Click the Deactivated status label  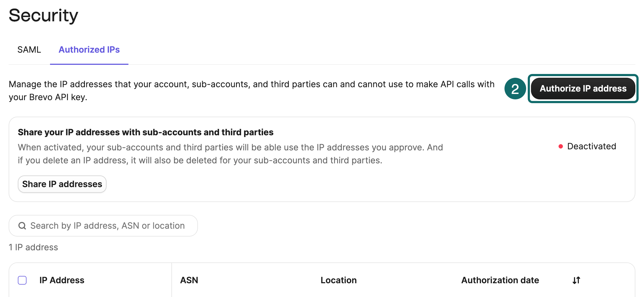[x=592, y=146]
